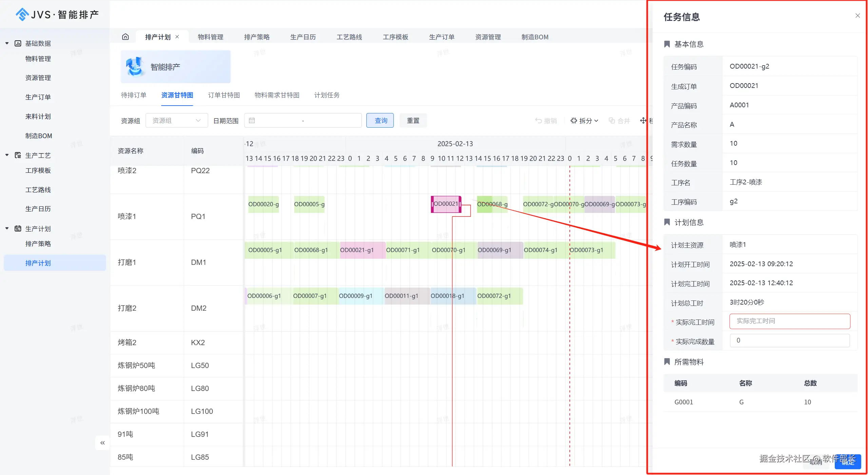Select the pink OD00021-g1 Gantt bar
Image resolution: width=868 pixels, height=475 pixels.
tap(362, 250)
